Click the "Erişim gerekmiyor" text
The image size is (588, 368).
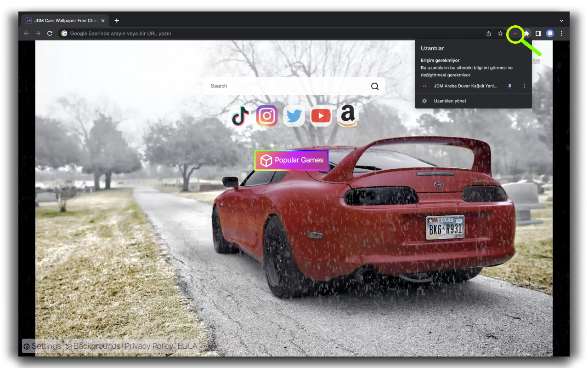click(440, 60)
